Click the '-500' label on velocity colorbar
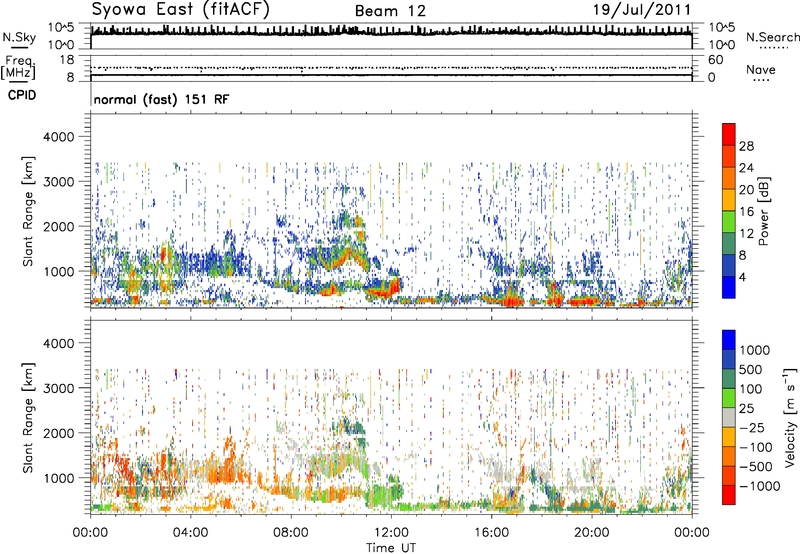Screen dimensions: 800x554 [755, 467]
